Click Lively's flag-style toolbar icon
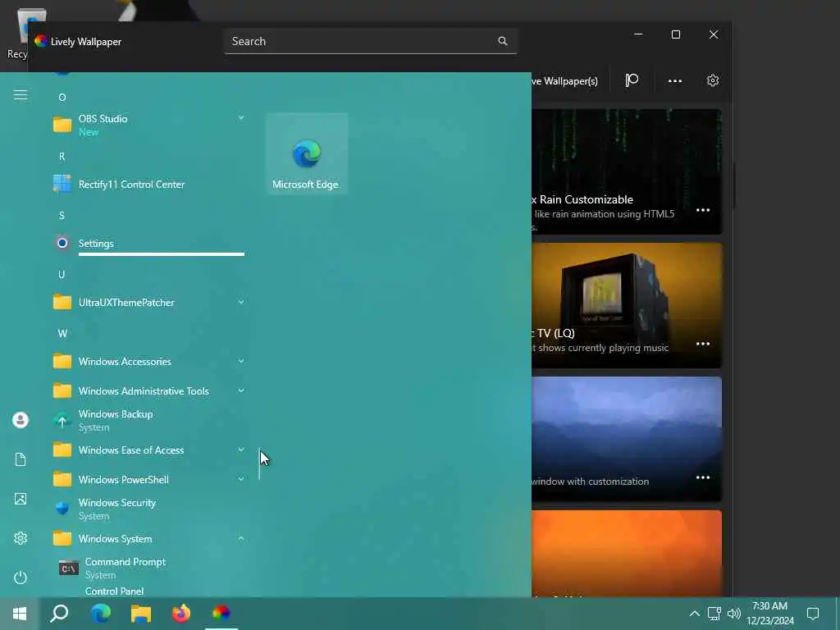The height and width of the screenshot is (630, 840). [632, 81]
